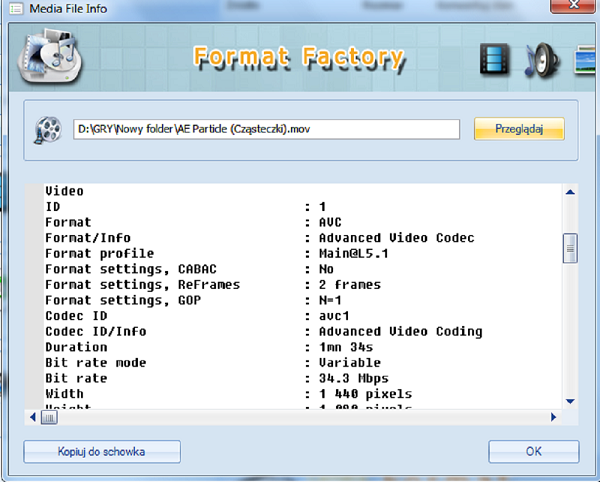Click the '34.3 Mbps' bit rate value
This screenshot has width=600, height=482.
[x=354, y=378]
